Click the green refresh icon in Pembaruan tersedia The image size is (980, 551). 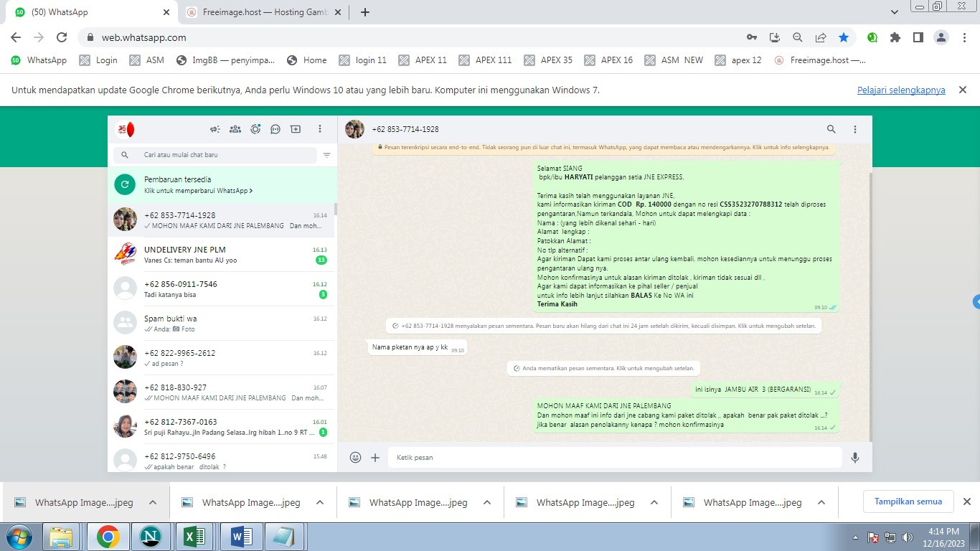(x=125, y=184)
